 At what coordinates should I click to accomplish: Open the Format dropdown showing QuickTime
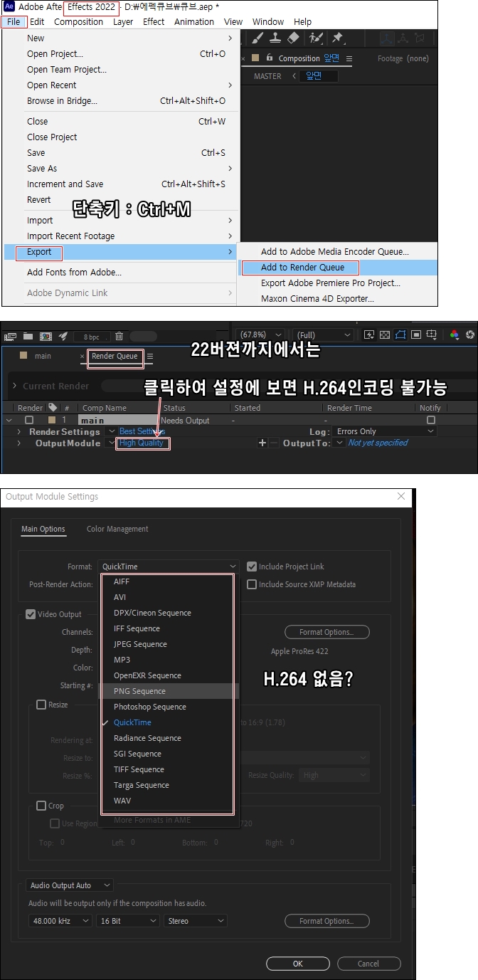tap(169, 567)
